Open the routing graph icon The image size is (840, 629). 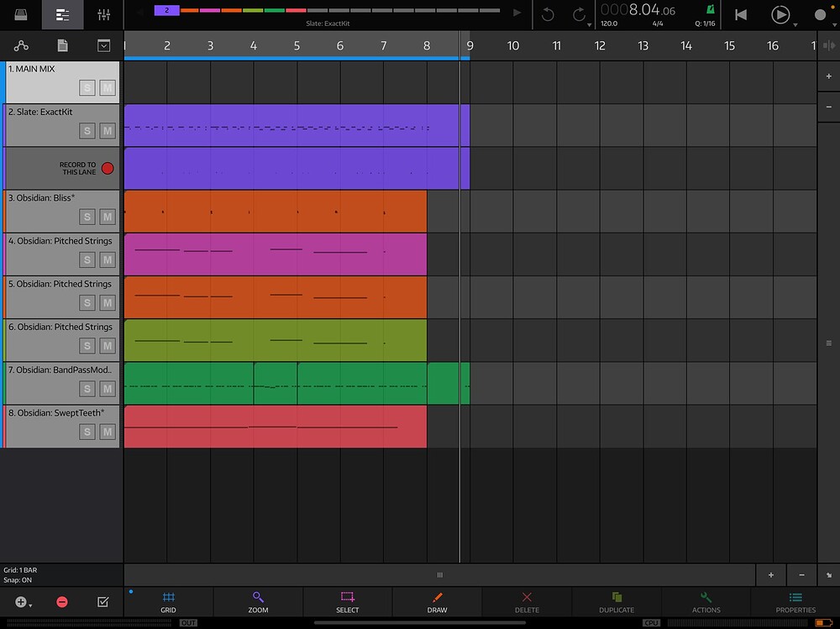[x=22, y=46]
